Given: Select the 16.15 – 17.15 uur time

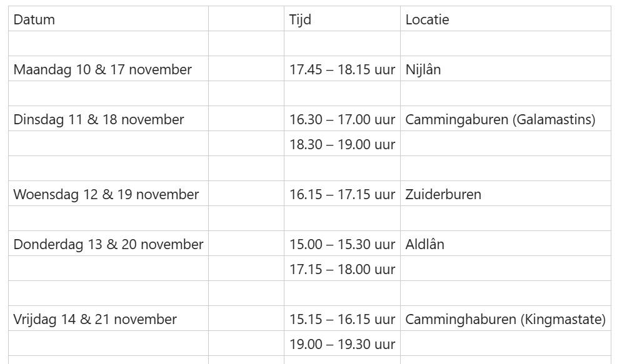Looking at the screenshot, I should click(x=342, y=194).
